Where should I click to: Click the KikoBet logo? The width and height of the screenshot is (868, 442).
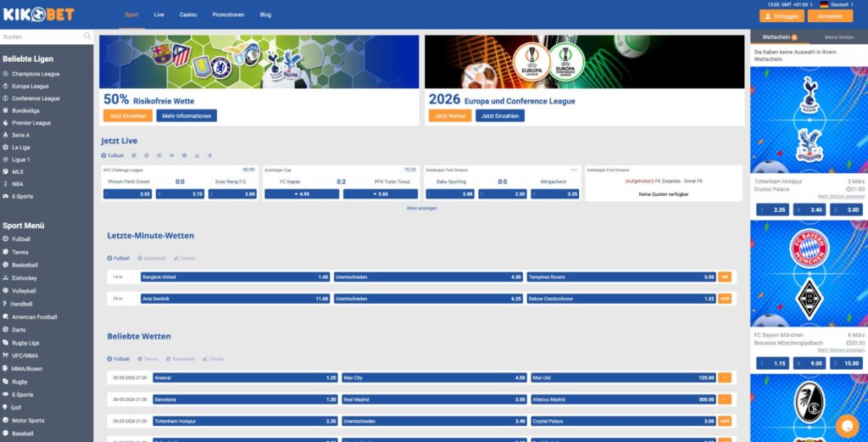click(39, 14)
